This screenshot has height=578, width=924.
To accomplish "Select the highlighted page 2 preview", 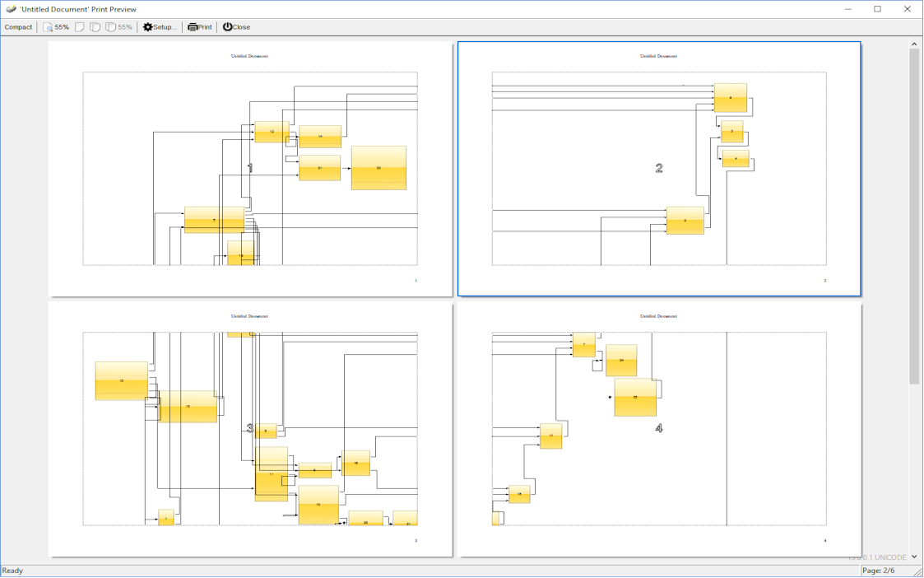I will pyautogui.click(x=659, y=169).
